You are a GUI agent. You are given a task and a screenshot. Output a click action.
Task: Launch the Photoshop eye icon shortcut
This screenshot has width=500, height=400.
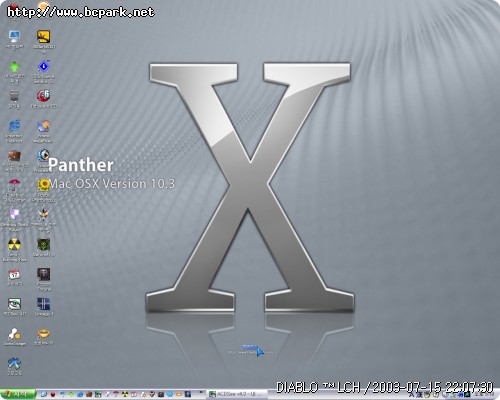43,155
